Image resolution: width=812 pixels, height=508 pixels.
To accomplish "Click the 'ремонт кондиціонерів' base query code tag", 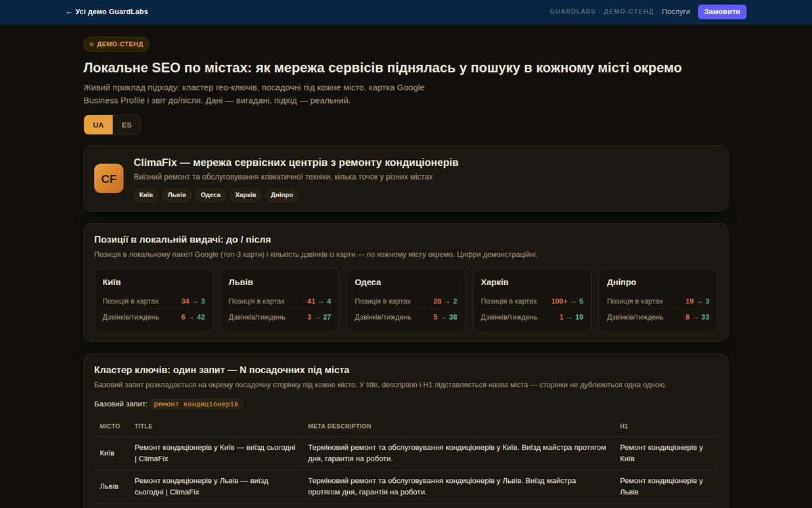I will tap(196, 404).
